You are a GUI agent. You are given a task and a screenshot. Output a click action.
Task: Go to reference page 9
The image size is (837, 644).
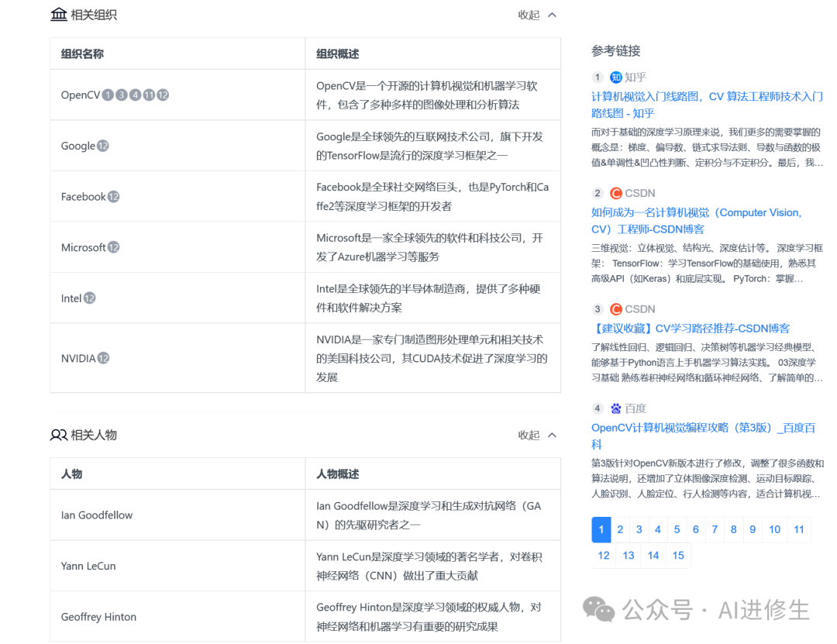pos(753,529)
